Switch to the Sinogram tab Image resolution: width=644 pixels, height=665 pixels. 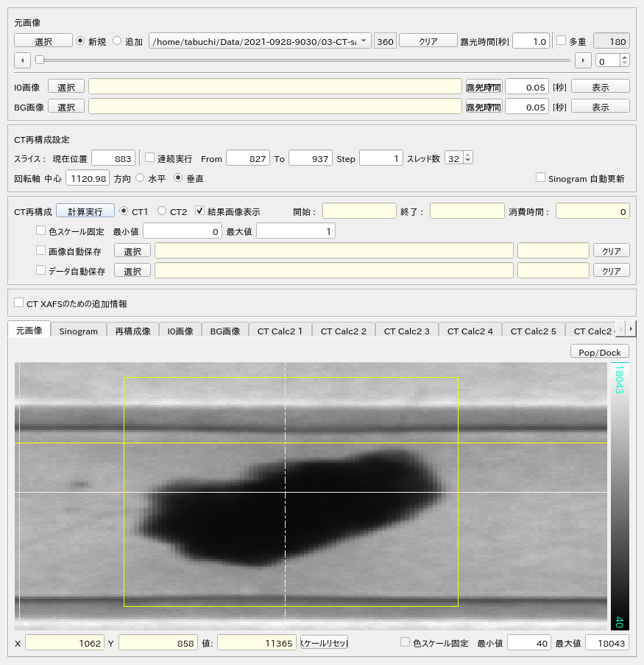tap(78, 331)
